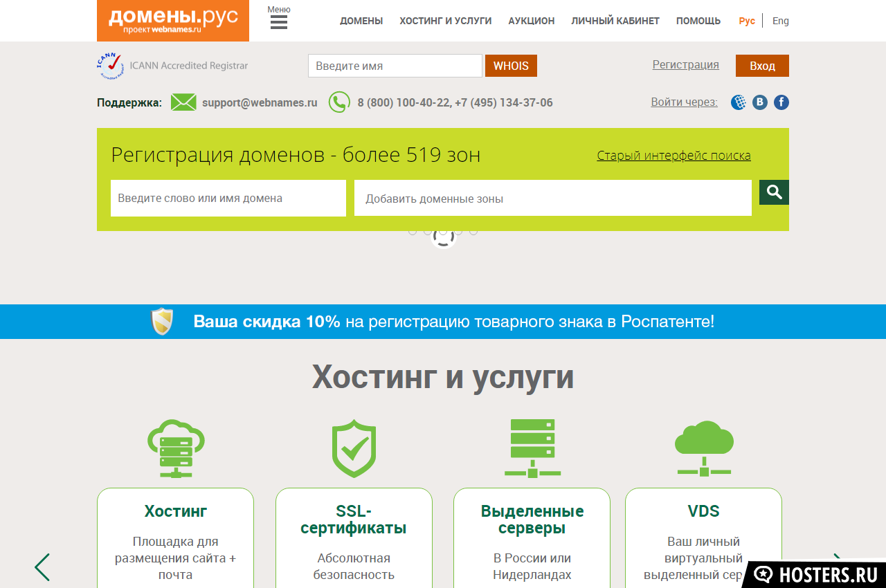
Task: Click the phone number 8 (800) 100-40-22
Action: pos(404,102)
